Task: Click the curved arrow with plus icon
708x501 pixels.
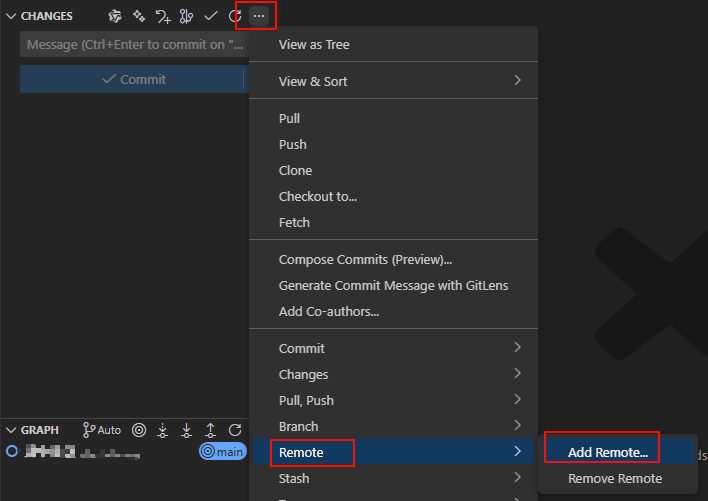Action: (x=163, y=17)
